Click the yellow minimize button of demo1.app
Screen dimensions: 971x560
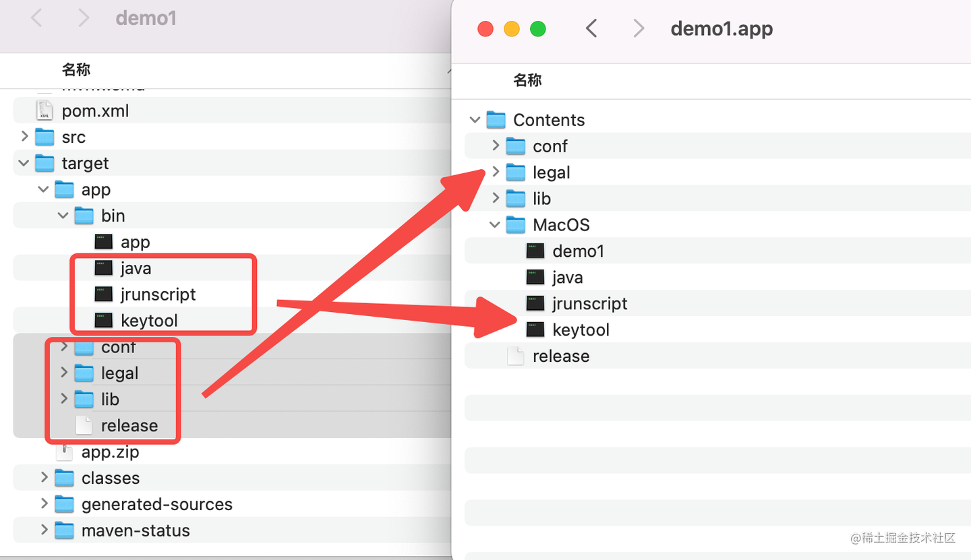[x=511, y=29]
